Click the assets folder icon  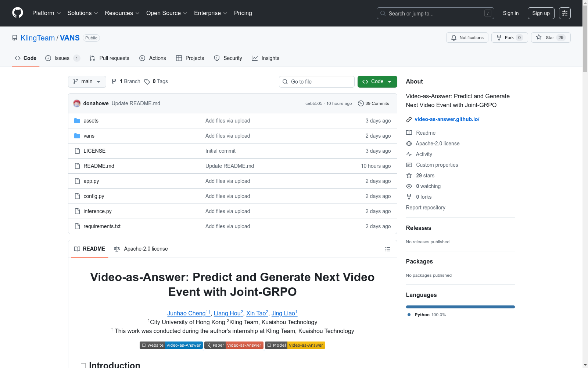(77, 121)
